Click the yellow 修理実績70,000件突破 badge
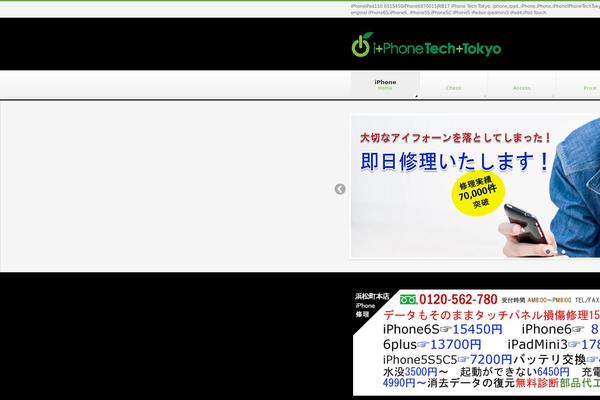Viewport: 600px width, 400px height. [x=478, y=193]
